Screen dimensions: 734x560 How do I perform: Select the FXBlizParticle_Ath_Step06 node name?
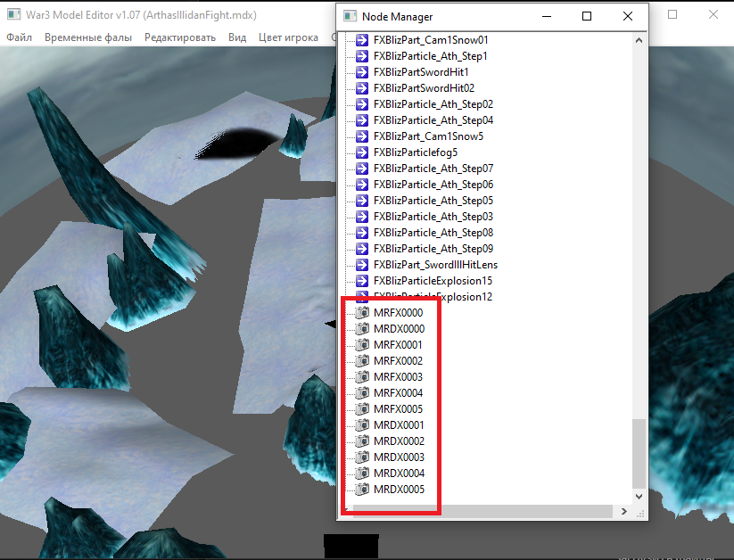click(433, 185)
